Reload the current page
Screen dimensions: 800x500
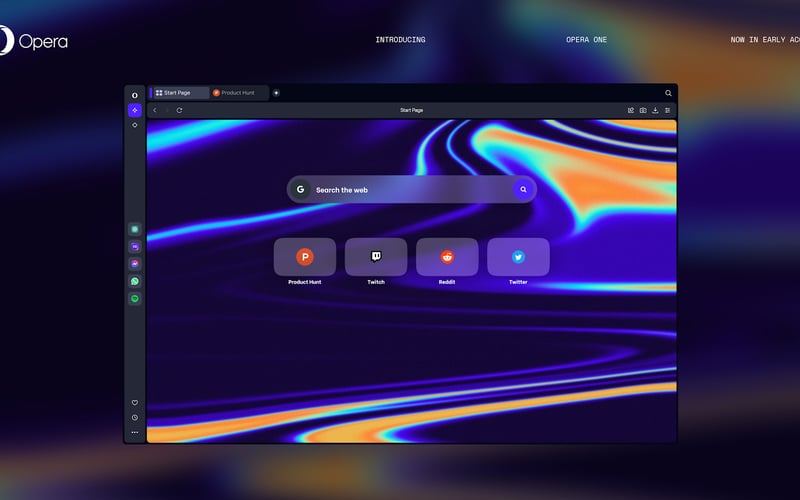[x=179, y=110]
